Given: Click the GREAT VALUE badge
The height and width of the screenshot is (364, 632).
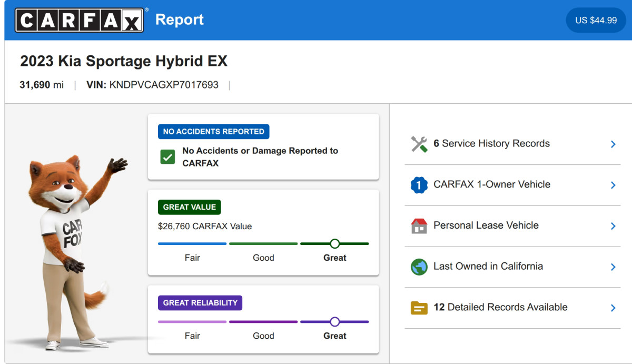Looking at the screenshot, I should pos(190,207).
